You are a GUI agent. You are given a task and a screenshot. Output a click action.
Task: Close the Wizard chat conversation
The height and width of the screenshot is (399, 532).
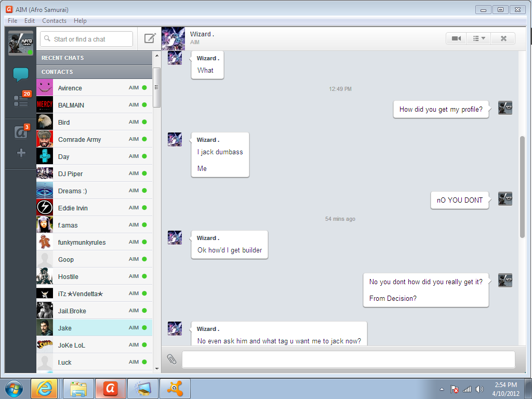pyautogui.click(x=503, y=38)
